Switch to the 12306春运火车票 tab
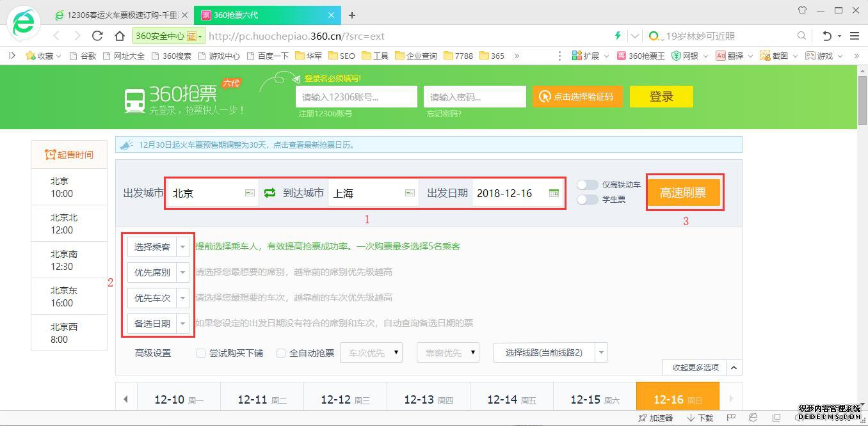868x426 pixels. pos(122,15)
